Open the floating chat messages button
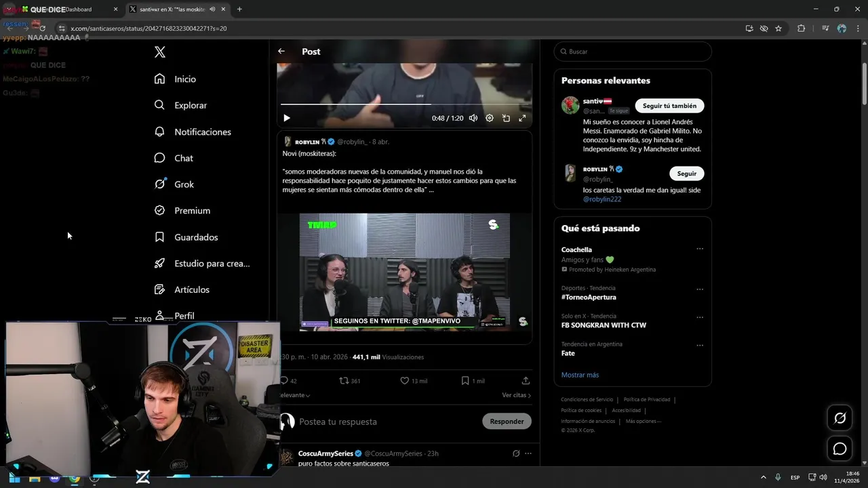The width and height of the screenshot is (868, 488). click(840, 449)
